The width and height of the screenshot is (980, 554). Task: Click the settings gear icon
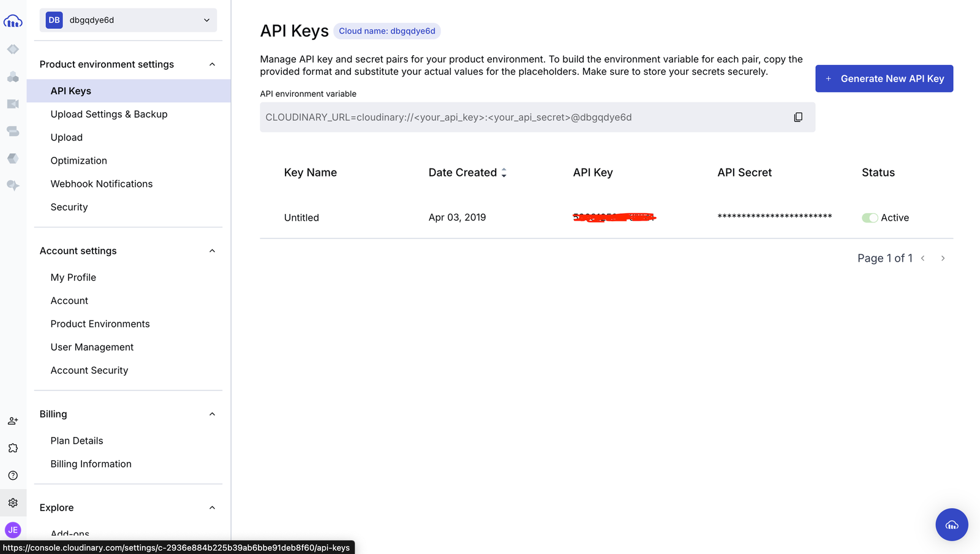(x=13, y=503)
